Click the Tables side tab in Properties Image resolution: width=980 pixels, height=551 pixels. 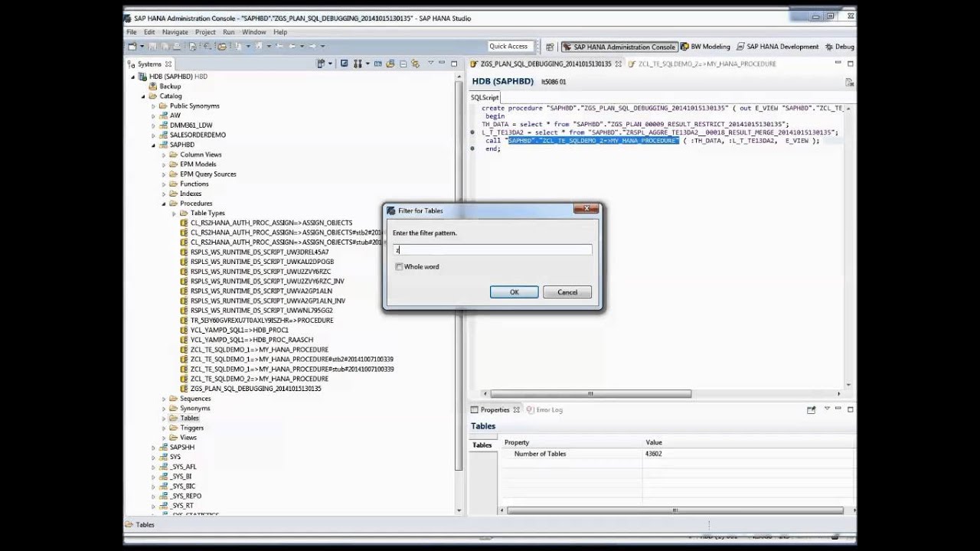(x=482, y=445)
